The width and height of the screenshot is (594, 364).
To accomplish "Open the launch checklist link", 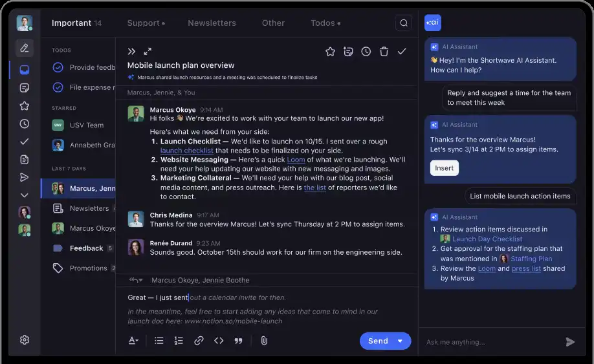I will pyautogui.click(x=186, y=151).
